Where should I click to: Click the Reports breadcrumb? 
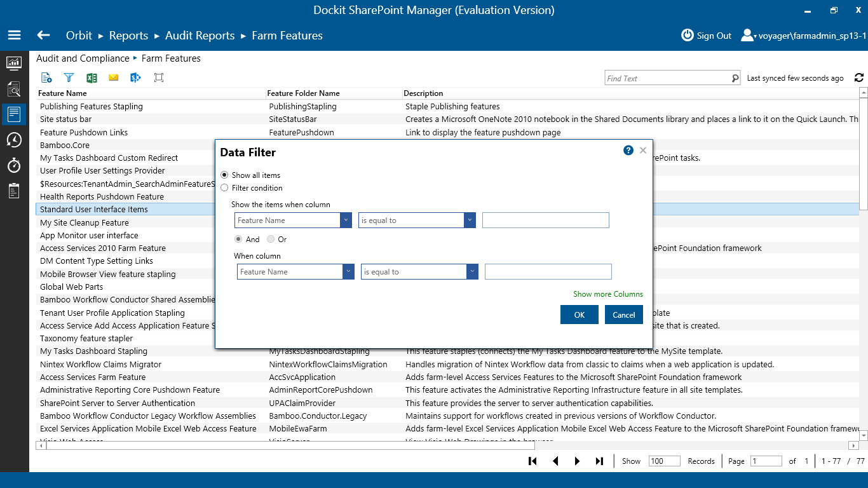pyautogui.click(x=128, y=36)
